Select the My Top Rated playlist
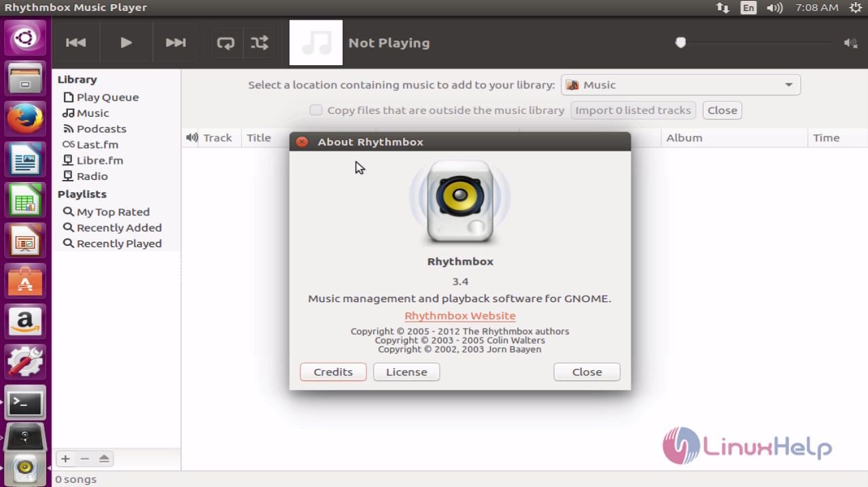 coord(111,211)
